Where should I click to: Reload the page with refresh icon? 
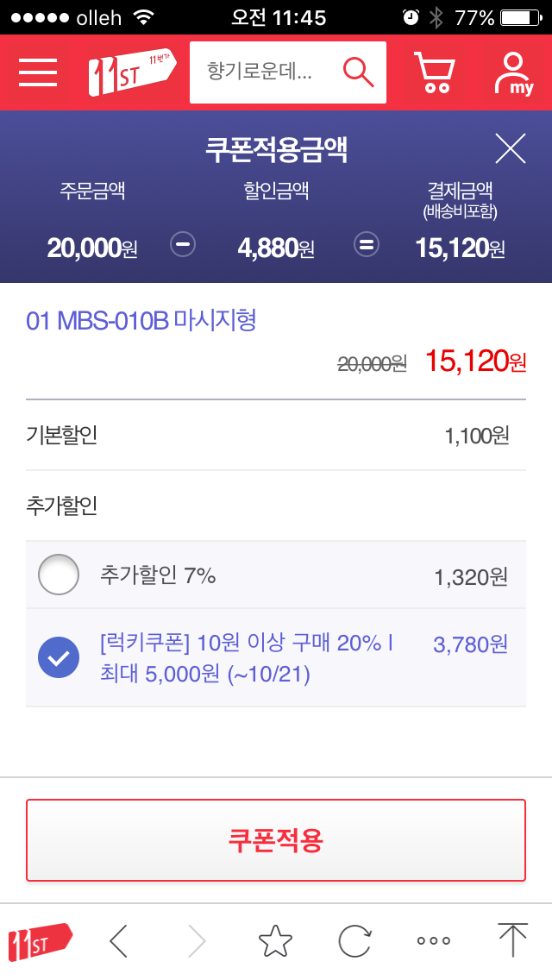pos(354,940)
